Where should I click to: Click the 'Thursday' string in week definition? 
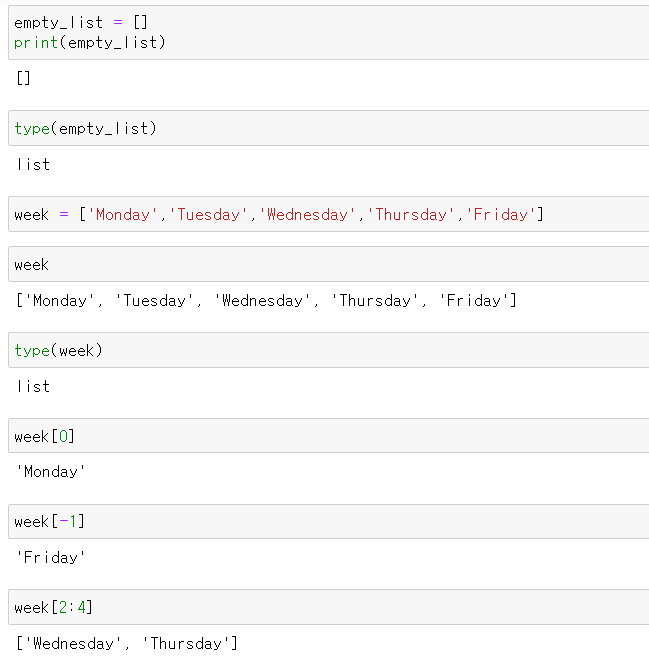point(411,214)
